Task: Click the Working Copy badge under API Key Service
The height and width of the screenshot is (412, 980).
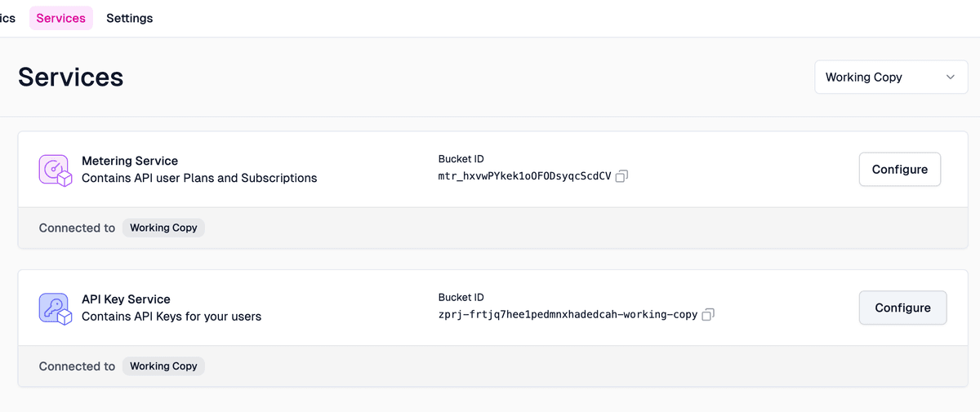Action: pyautogui.click(x=163, y=366)
